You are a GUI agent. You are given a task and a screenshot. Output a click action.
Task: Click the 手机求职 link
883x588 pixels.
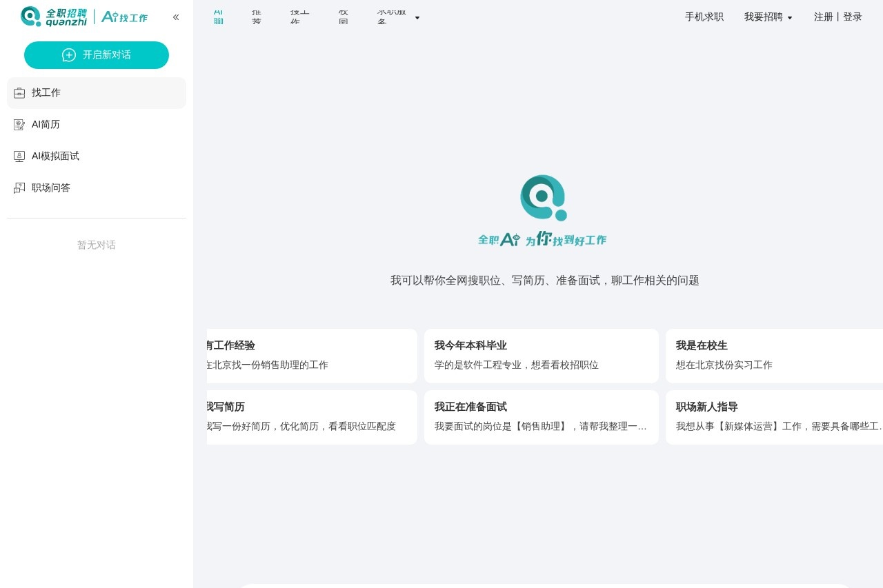click(x=704, y=17)
